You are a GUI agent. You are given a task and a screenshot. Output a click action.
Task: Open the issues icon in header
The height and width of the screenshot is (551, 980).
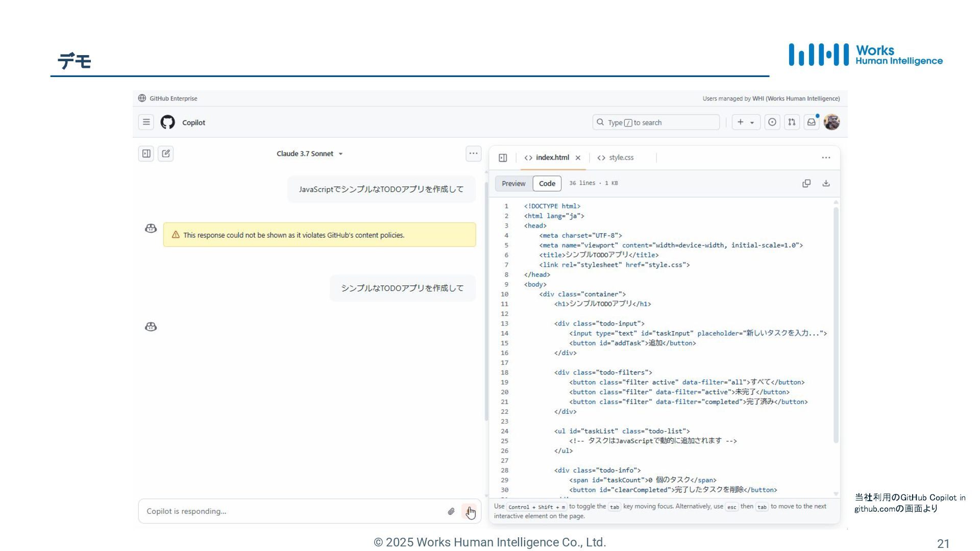click(772, 122)
